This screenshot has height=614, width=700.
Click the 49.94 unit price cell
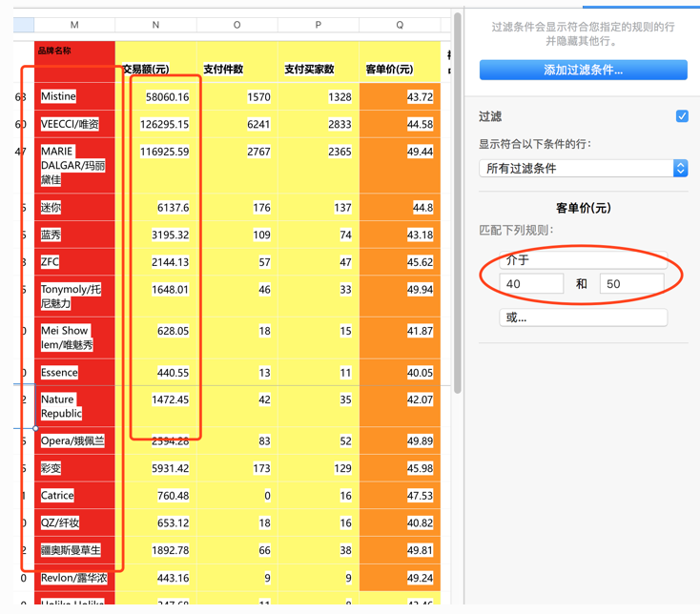(x=400, y=297)
